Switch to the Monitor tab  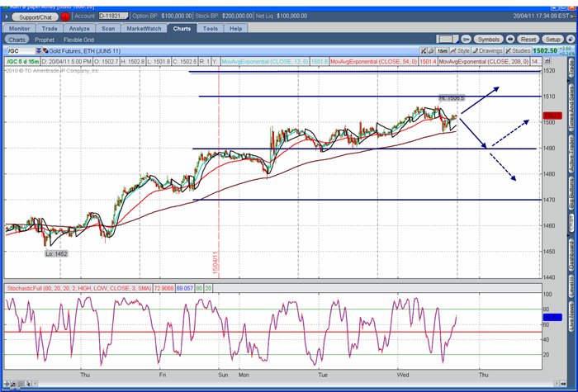[x=19, y=28]
